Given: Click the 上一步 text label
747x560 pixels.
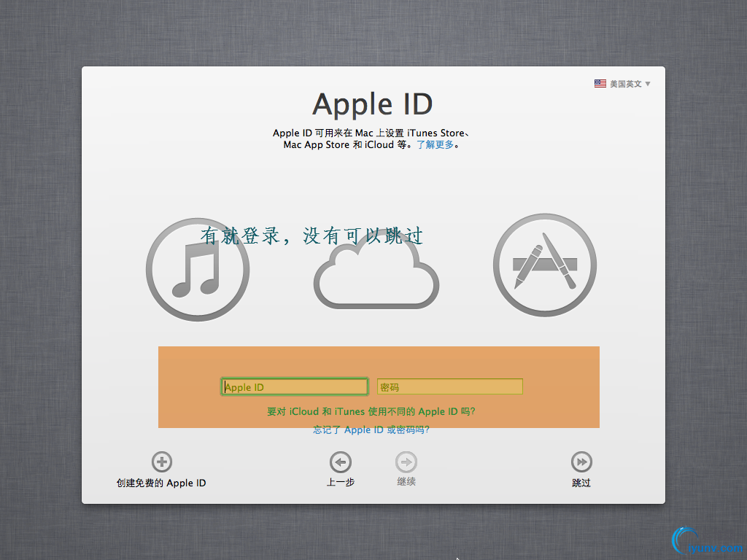Looking at the screenshot, I should [x=341, y=483].
